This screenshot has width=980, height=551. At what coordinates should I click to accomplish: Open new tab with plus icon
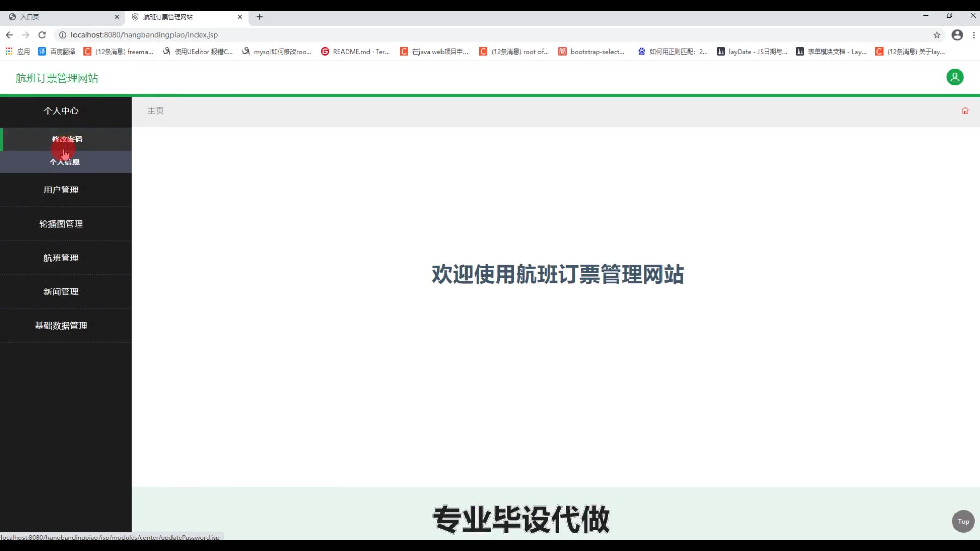[x=259, y=17]
